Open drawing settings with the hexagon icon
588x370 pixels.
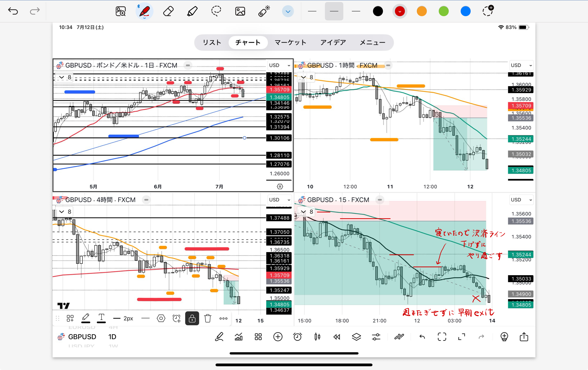click(x=161, y=318)
